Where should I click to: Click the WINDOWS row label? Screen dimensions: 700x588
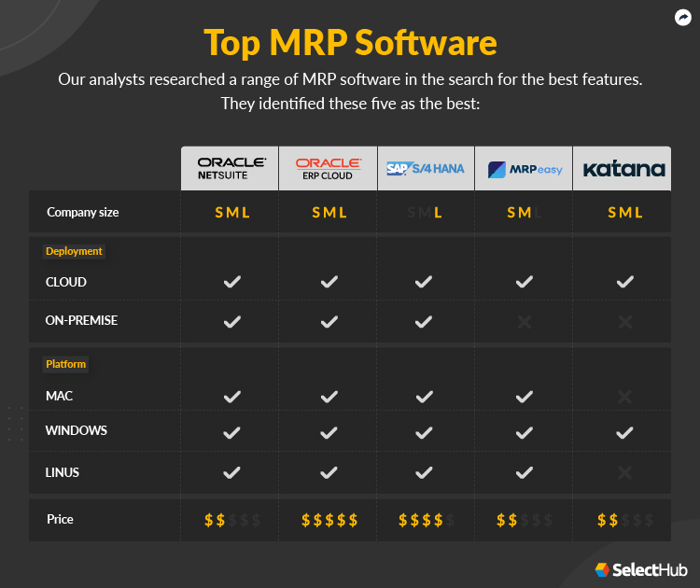(77, 430)
